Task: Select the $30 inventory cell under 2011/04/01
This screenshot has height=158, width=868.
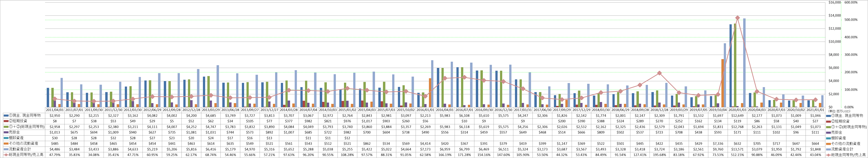Action: click(55, 138)
